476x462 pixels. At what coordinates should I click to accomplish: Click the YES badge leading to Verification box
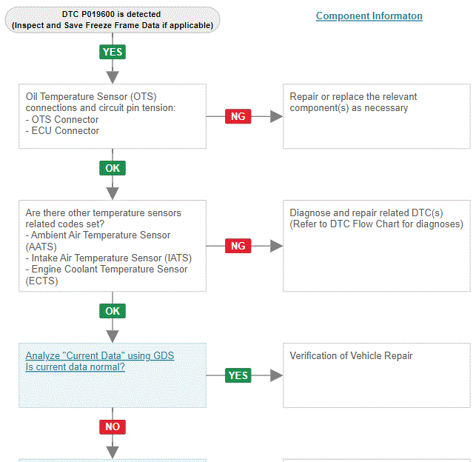238,375
